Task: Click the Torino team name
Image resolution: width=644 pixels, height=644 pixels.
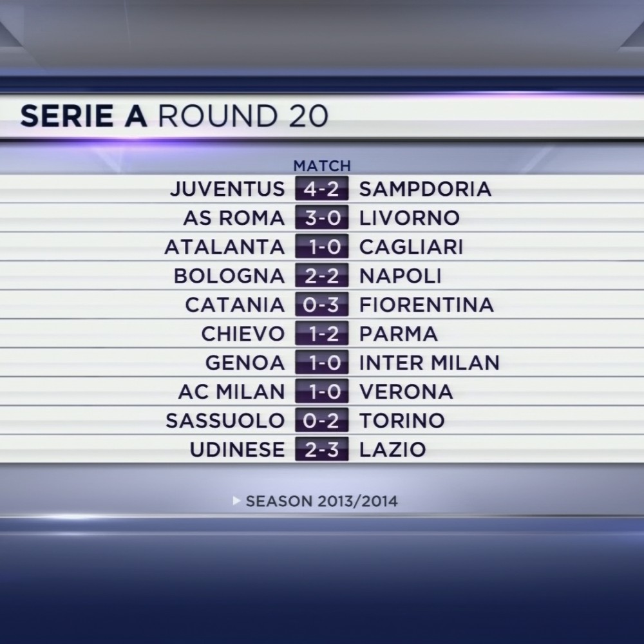Action: click(402, 421)
